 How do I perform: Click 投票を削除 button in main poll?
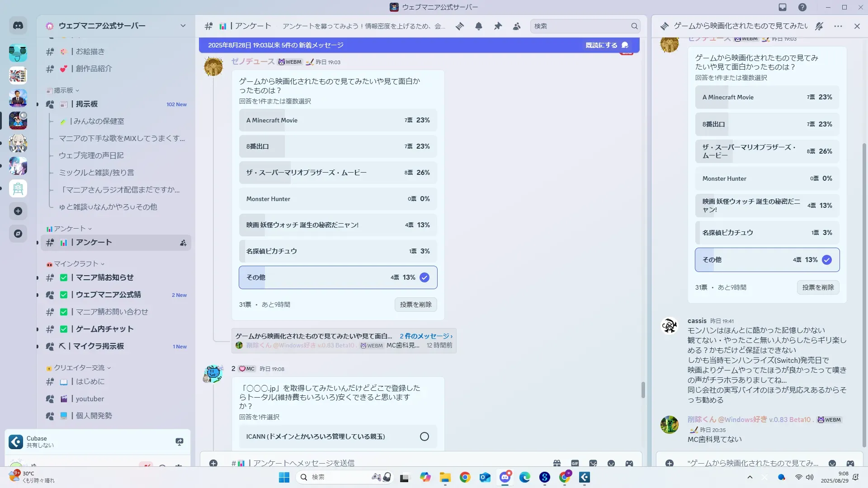415,305
